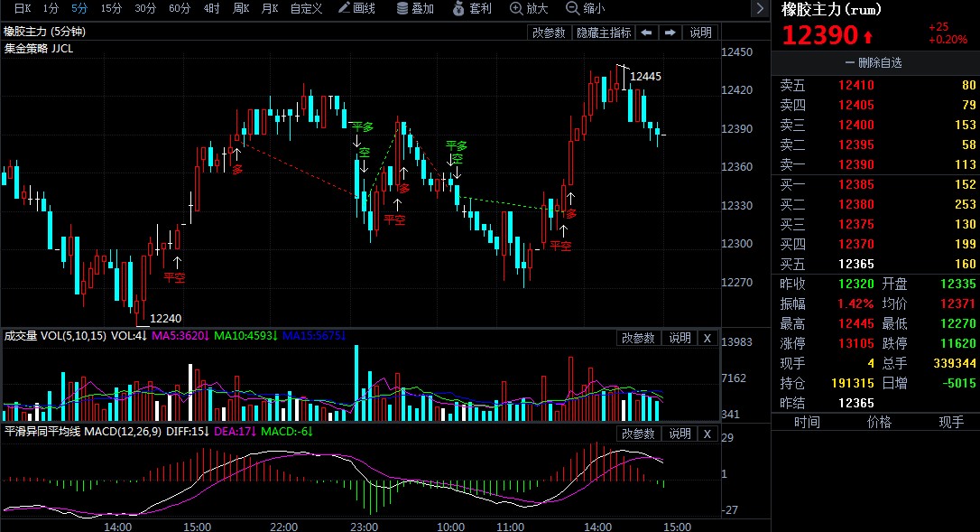
Task: Select the 1分 timeframe tab
Action: [x=51, y=8]
